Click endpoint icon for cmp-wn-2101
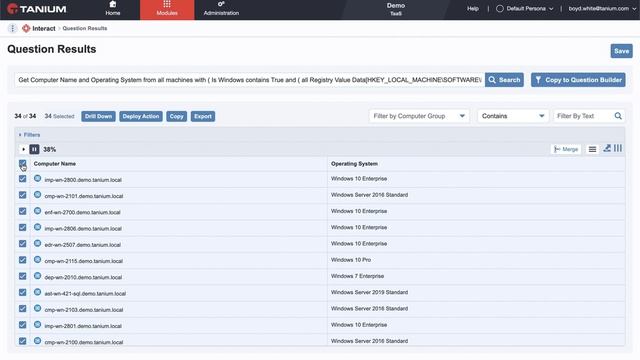640x360 pixels. pos(38,195)
